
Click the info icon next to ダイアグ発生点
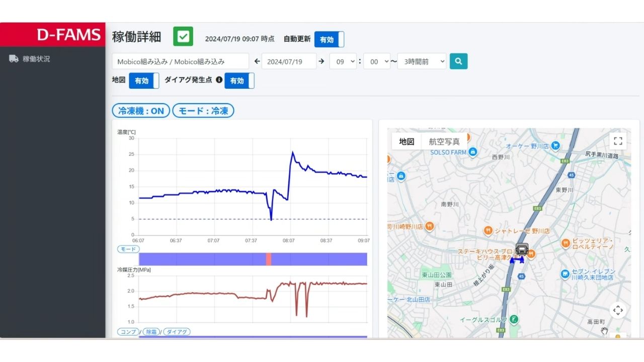[x=219, y=79]
